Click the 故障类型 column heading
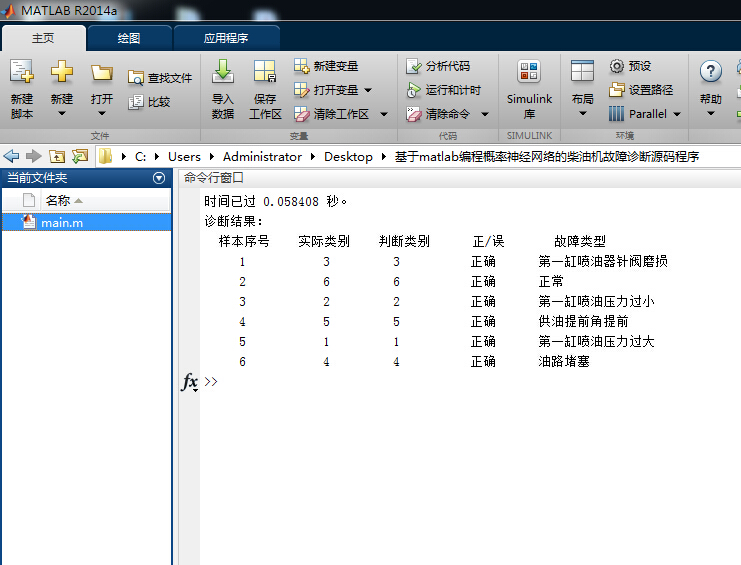Image resolution: width=741 pixels, height=565 pixels. pos(580,241)
